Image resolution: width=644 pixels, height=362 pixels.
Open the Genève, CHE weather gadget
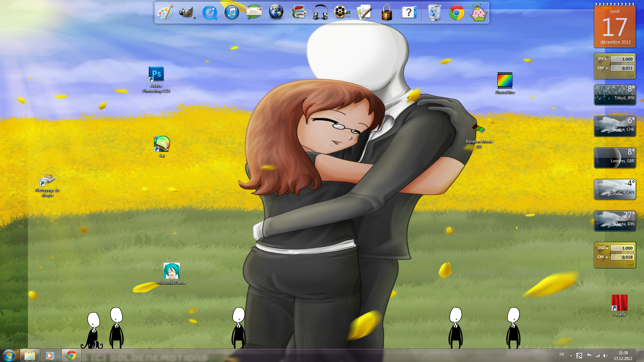point(615,126)
